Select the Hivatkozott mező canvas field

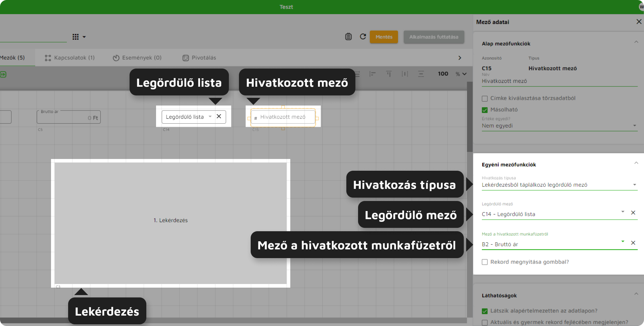[283, 117]
